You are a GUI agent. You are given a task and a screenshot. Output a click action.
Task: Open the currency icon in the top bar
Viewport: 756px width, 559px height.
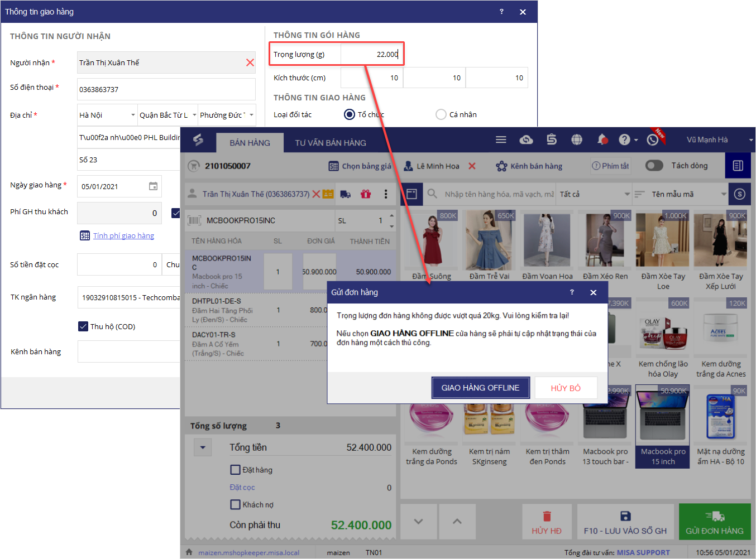[552, 139]
